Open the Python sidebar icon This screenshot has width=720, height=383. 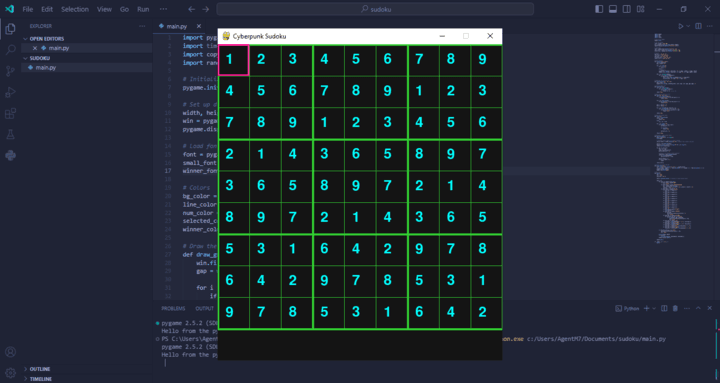click(x=10, y=155)
